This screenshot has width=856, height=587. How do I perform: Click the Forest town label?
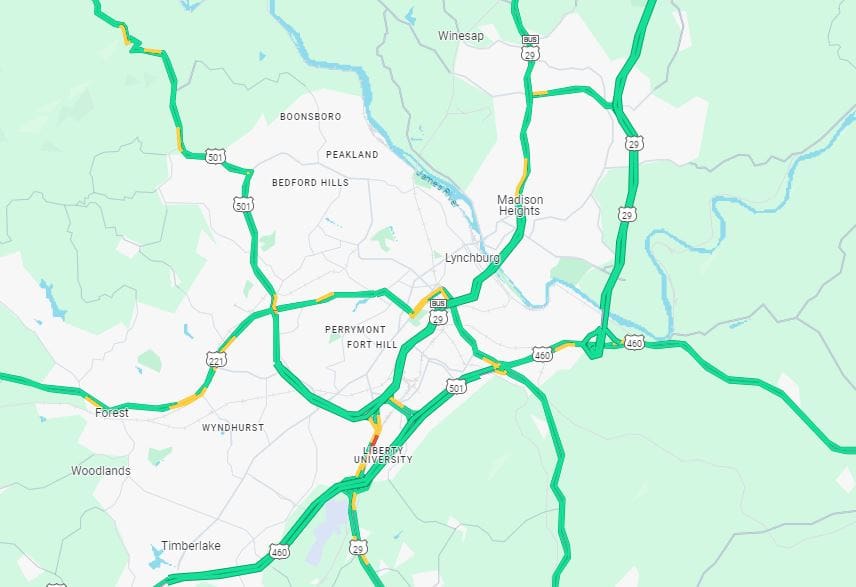(112, 413)
